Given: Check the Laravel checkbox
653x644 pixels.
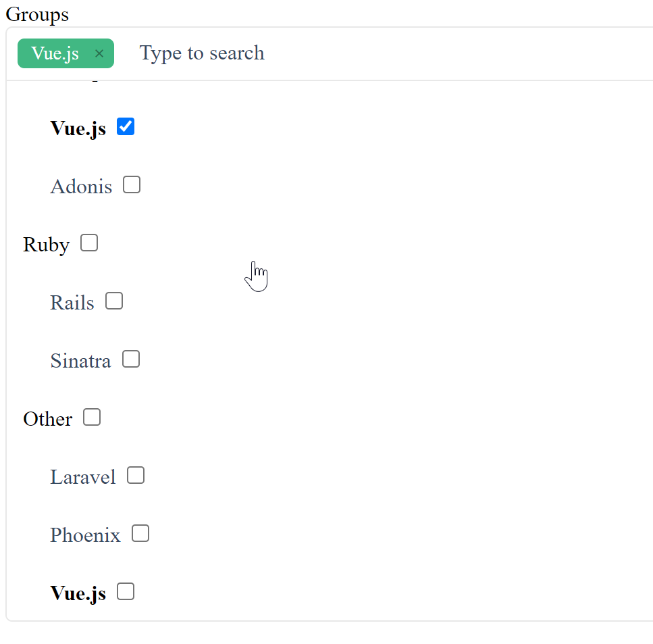Looking at the screenshot, I should click(x=135, y=475).
